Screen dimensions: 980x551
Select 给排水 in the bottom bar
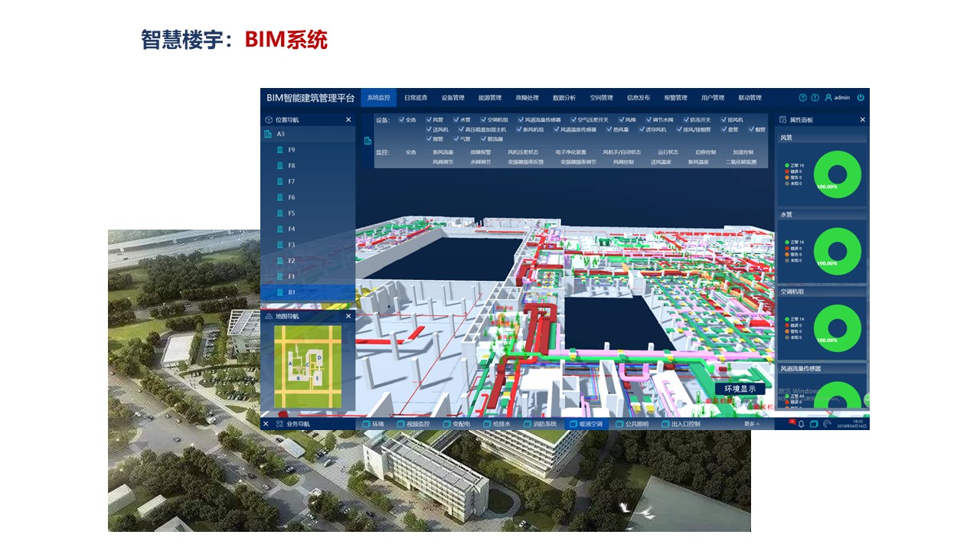pyautogui.click(x=497, y=424)
